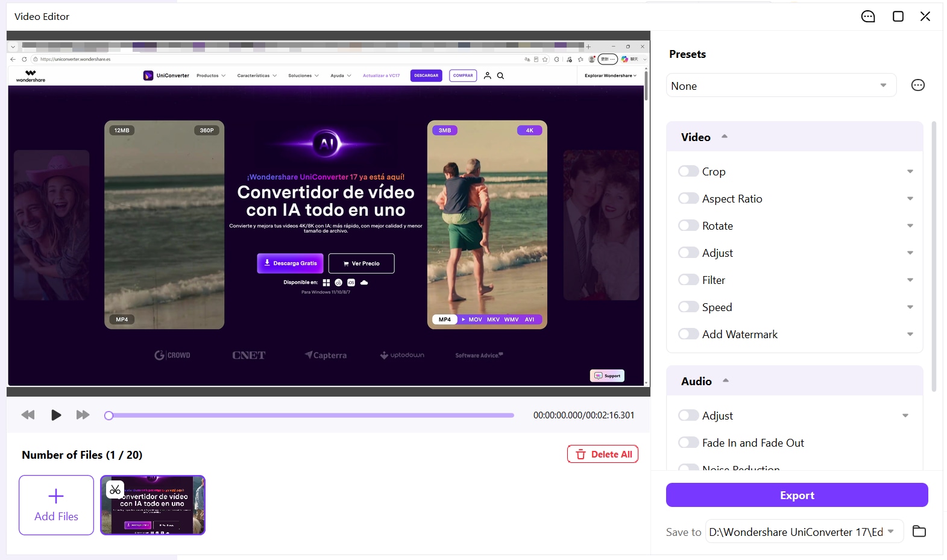
Task: Click the timecode 00:00:00.000/00:02:16.301
Action: coord(584,415)
